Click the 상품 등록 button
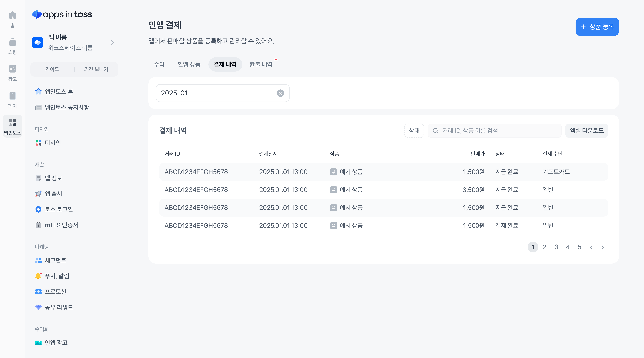Viewport: 644px width, 358px height. [597, 27]
